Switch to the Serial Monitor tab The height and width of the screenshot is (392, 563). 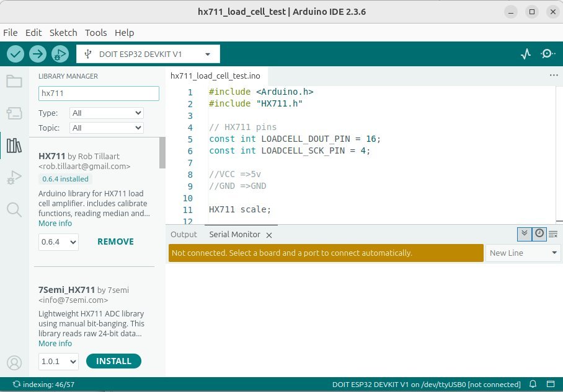(235, 235)
